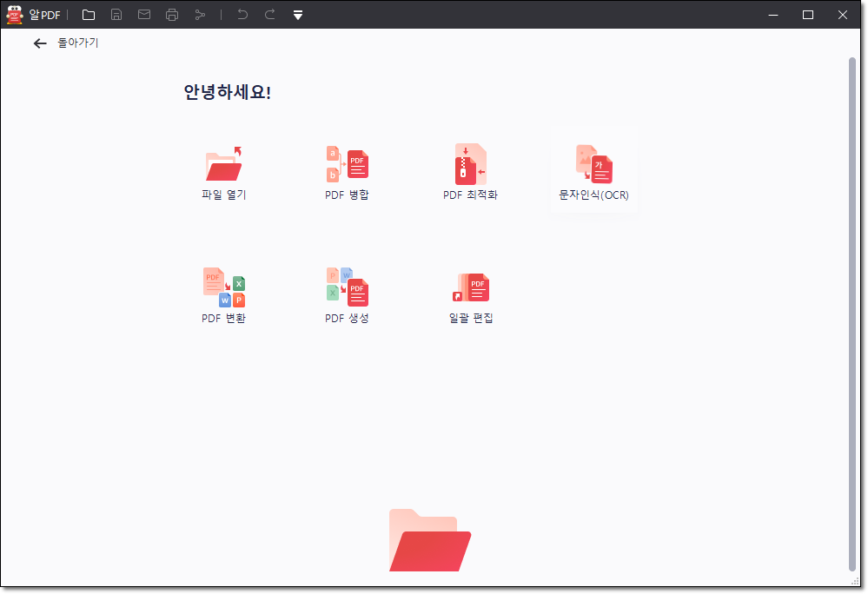Image resolution: width=868 pixels, height=594 pixels.
Task: Launch the PDF 변환 convert tool
Action: pyautogui.click(x=223, y=287)
